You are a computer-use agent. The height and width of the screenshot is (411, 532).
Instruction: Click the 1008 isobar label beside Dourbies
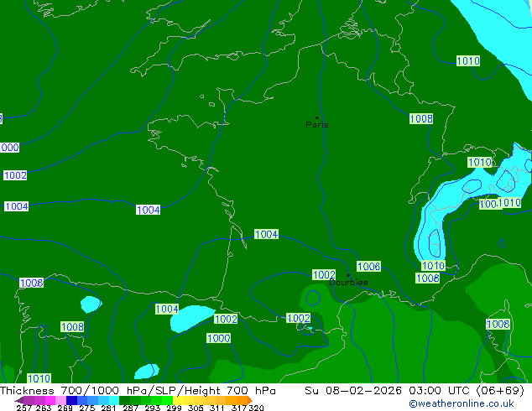pyautogui.click(x=369, y=266)
